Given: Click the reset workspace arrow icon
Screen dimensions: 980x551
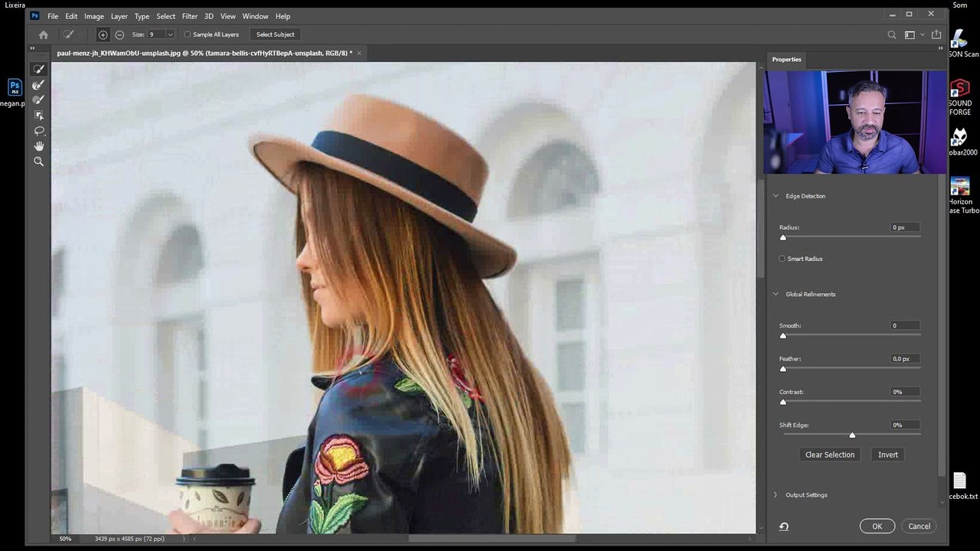Looking at the screenshot, I should click(784, 527).
